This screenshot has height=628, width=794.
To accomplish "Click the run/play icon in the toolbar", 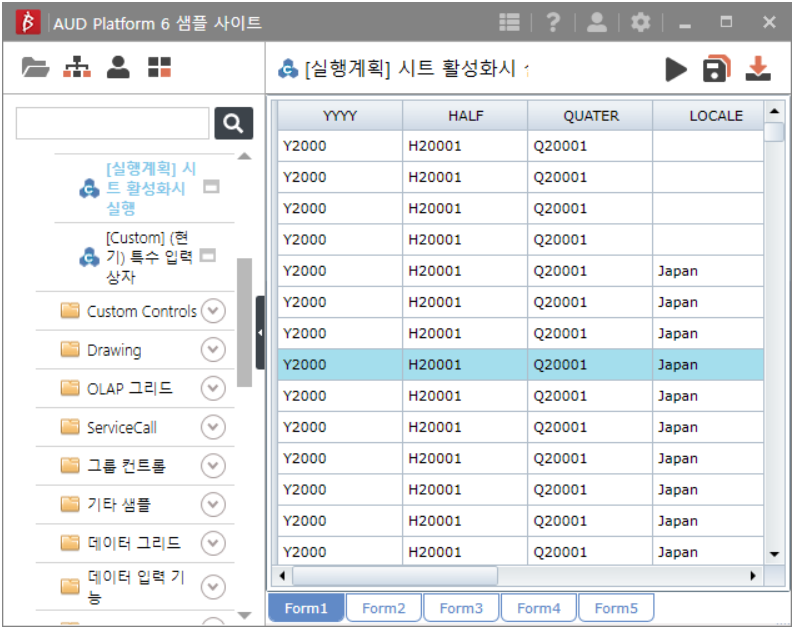I will pyautogui.click(x=676, y=69).
